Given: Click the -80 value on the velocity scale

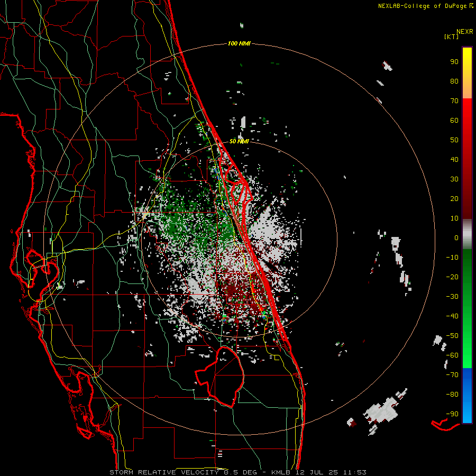Looking at the screenshot, I should 452,395.
